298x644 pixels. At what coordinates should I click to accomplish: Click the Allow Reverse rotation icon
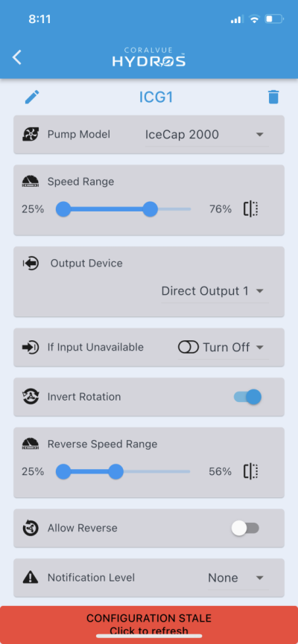[31, 528]
